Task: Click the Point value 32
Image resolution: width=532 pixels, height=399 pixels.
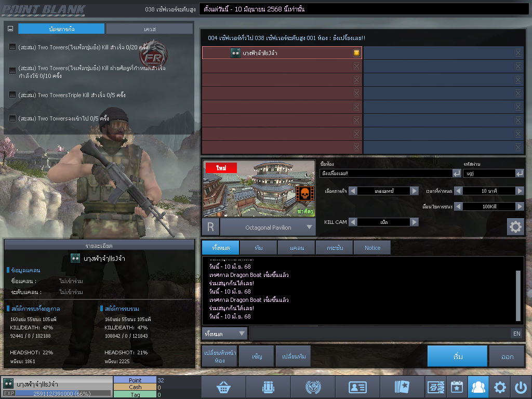Action: [161, 380]
